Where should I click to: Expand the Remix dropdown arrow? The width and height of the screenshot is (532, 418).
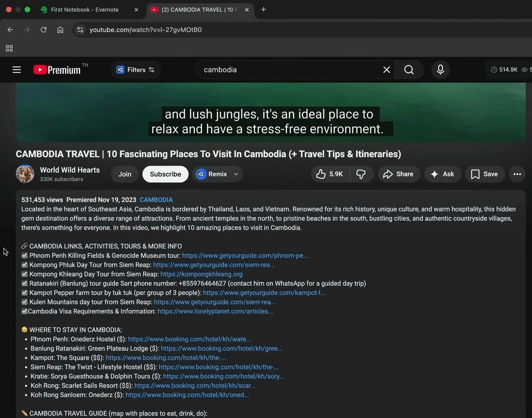click(236, 174)
